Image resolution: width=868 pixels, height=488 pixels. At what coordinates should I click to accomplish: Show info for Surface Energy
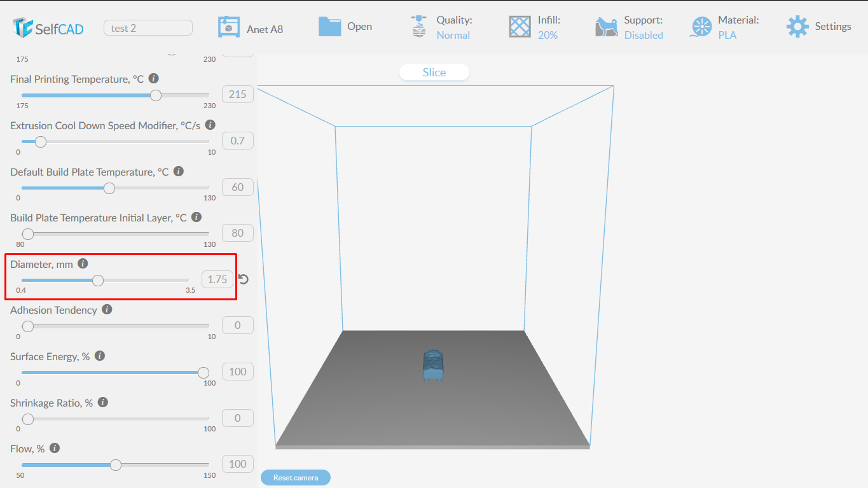100,356
